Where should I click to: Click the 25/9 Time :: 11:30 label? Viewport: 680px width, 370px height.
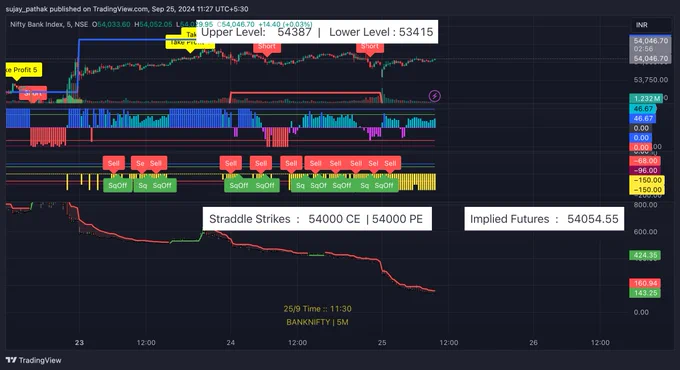click(317, 309)
